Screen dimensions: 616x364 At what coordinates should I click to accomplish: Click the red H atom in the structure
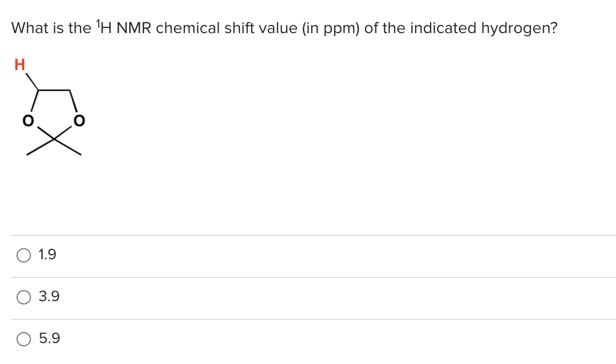point(19,65)
